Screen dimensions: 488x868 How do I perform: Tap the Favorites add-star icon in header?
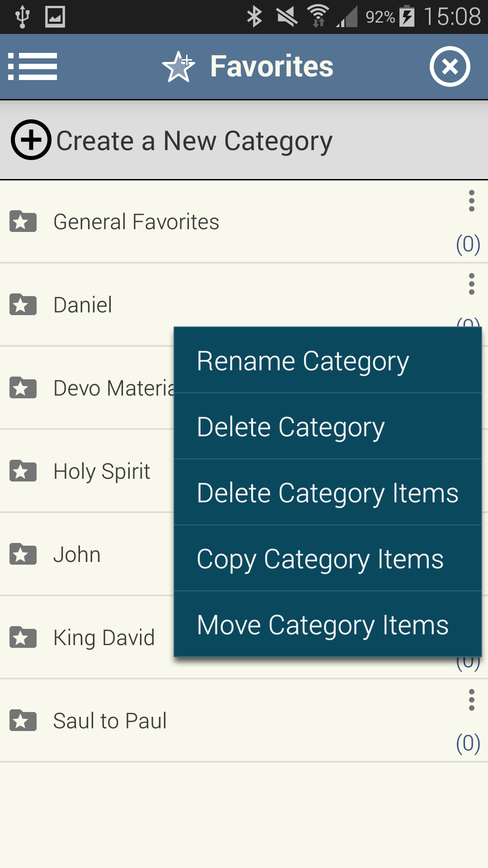pos(178,67)
